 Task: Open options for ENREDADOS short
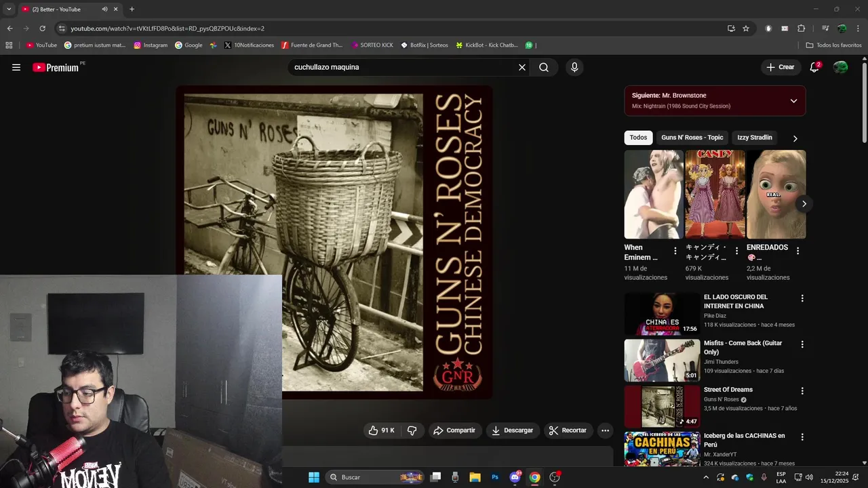(797, 251)
